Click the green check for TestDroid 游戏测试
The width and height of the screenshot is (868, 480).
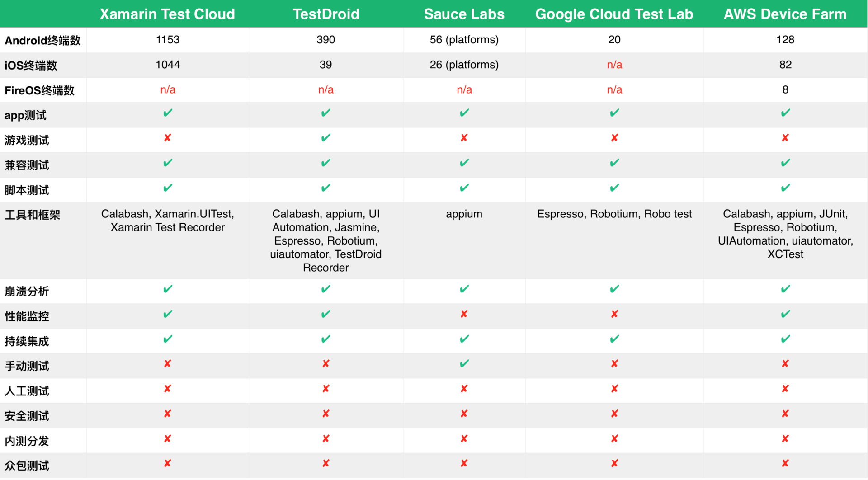point(325,138)
